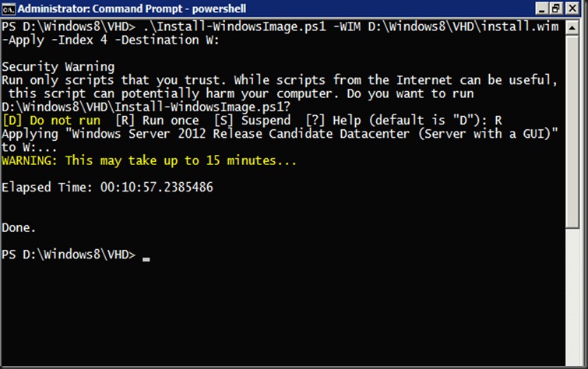Click the scrollbar up arrow

point(572,27)
